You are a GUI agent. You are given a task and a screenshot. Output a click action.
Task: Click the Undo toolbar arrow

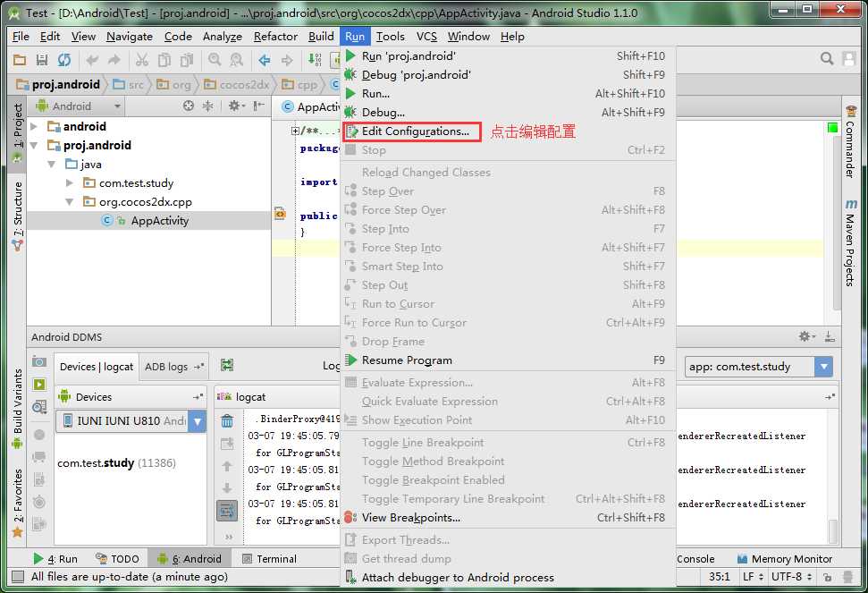click(92, 60)
